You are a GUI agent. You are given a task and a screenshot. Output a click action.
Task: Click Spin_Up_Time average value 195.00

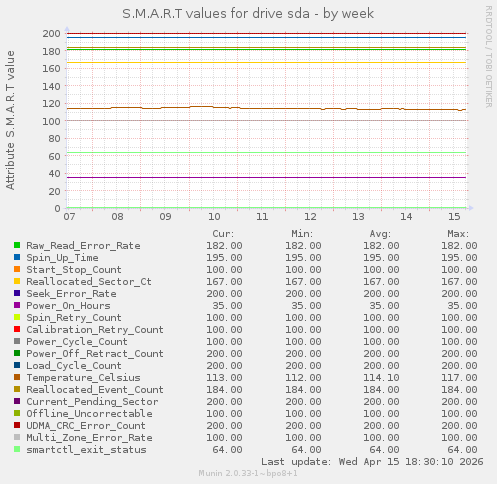[x=381, y=258]
